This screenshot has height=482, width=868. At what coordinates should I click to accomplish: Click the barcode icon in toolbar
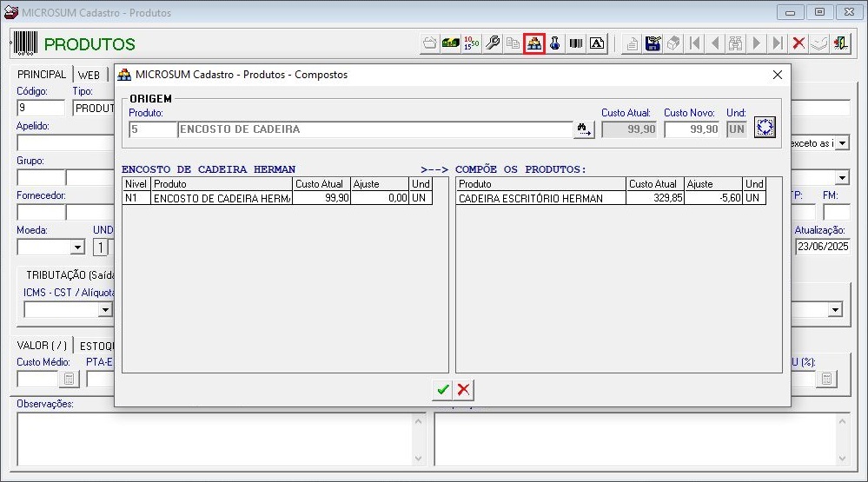tap(576, 43)
